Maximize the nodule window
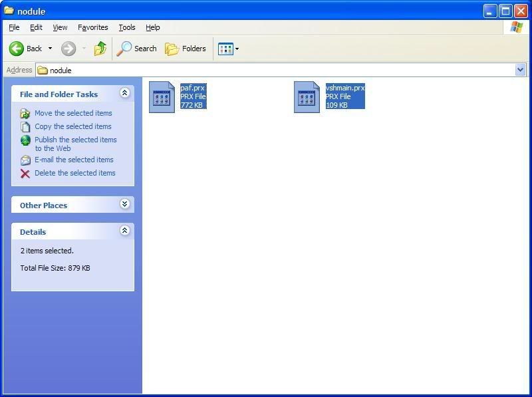The height and width of the screenshot is (397, 532). click(505, 11)
